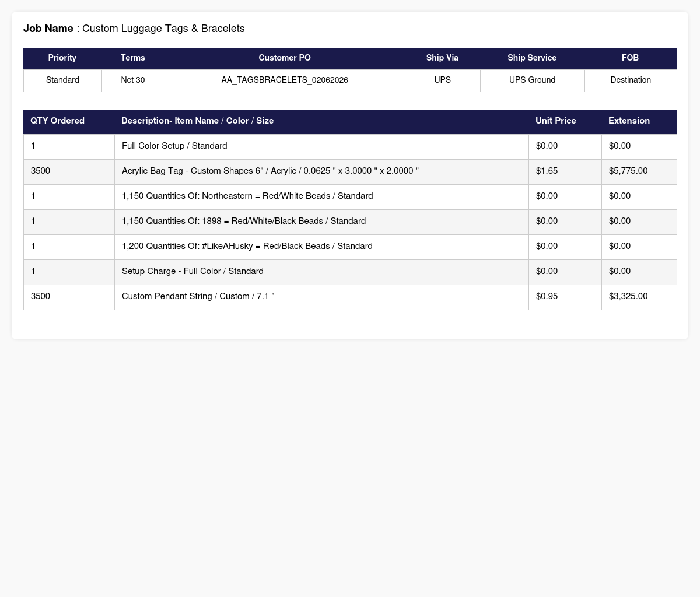The width and height of the screenshot is (700, 597).
Task: Select the 1898 Red/White/Black Beads line
Action: click(x=244, y=221)
